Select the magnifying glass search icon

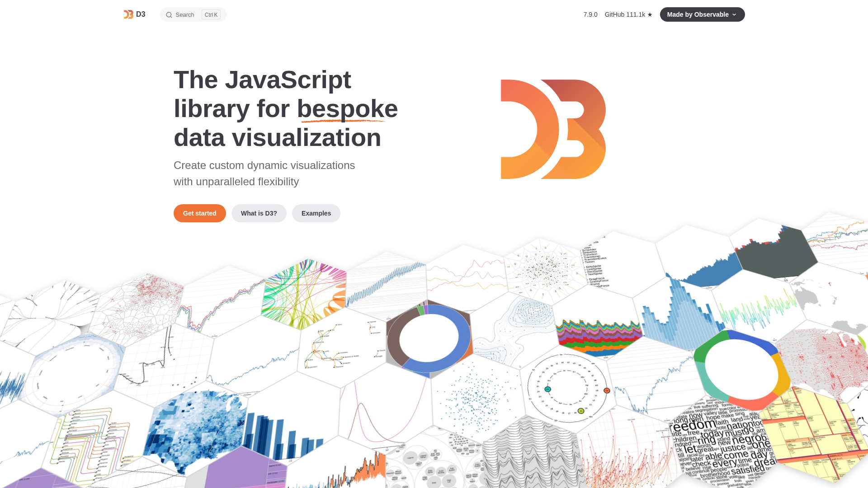pyautogui.click(x=169, y=14)
